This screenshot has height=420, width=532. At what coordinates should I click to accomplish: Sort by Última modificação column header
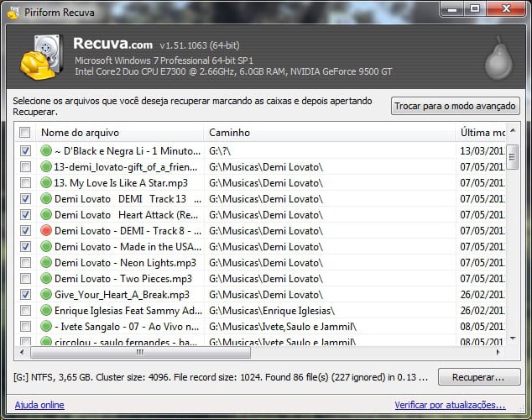[x=481, y=133]
